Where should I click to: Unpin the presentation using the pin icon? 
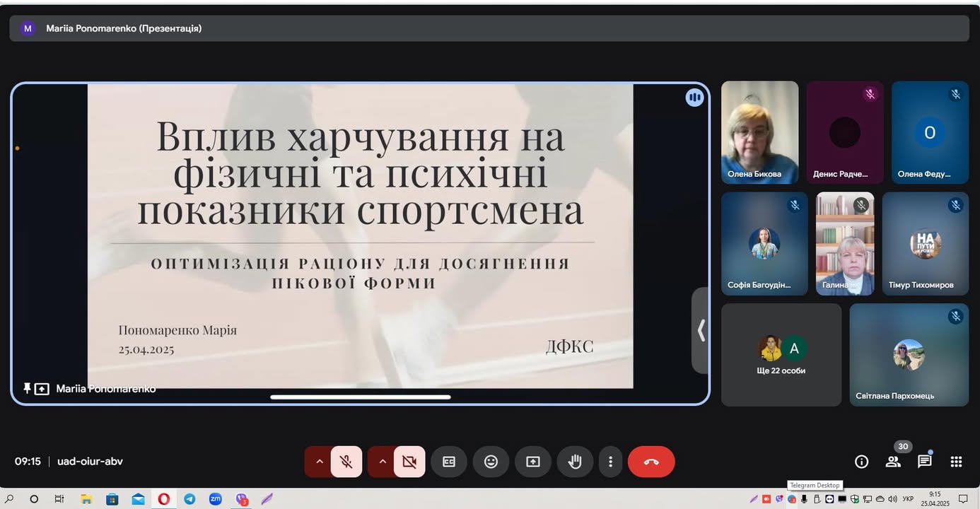(x=27, y=388)
